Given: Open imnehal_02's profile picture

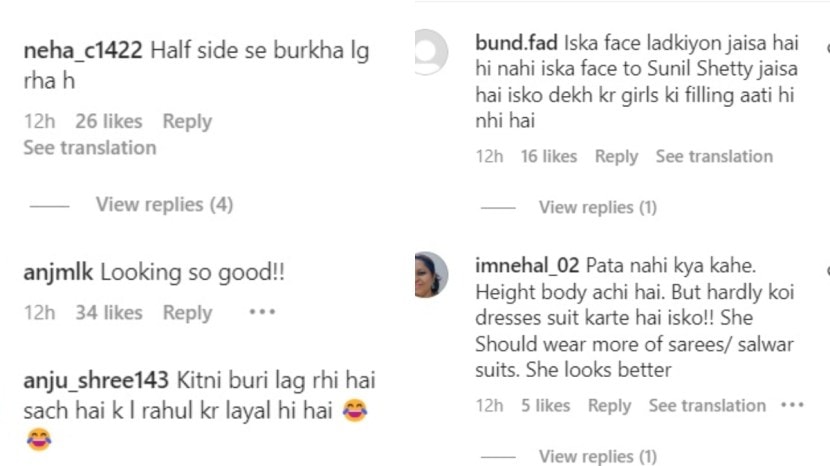Looking at the screenshot, I should pos(431,274).
